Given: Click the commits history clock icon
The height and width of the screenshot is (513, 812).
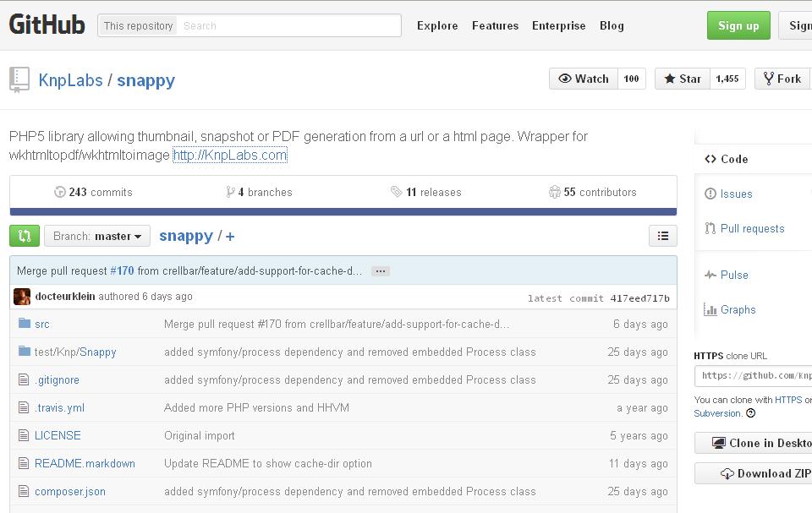Looking at the screenshot, I should 59,192.
